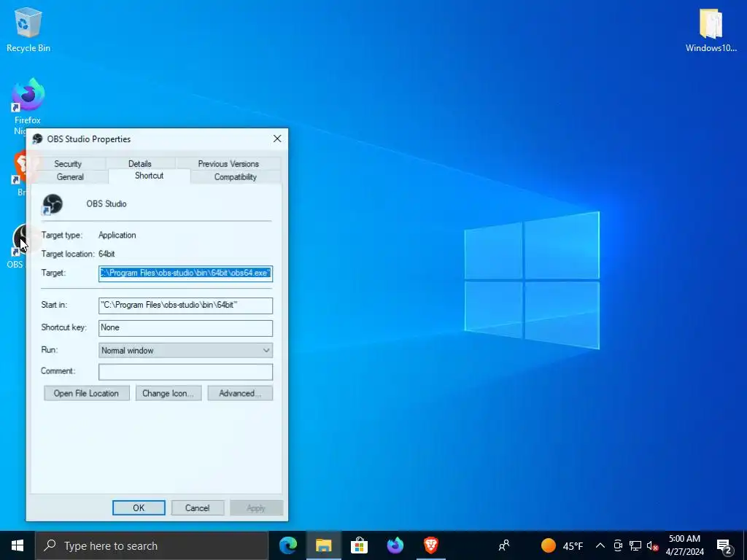Click the Cancel button
Screen dimensions: 747x560
coord(197,508)
